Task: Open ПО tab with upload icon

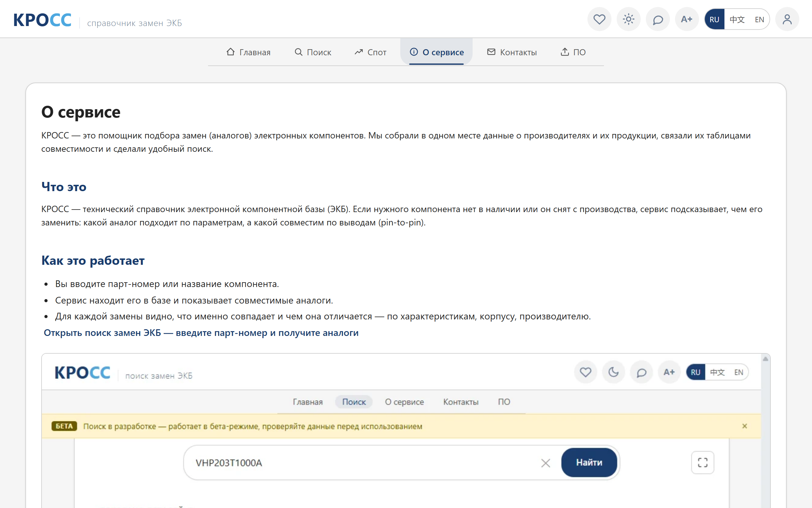Action: 573,52
